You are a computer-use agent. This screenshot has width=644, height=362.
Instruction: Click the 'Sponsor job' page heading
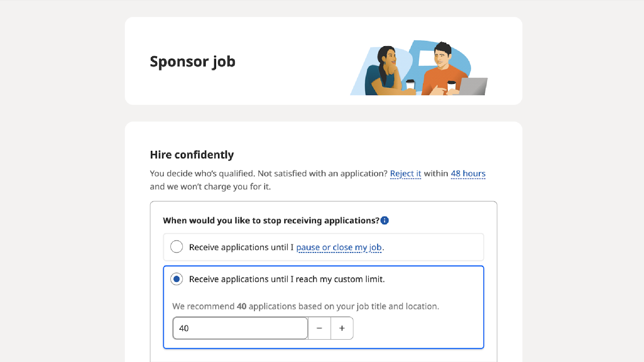pos(193,62)
